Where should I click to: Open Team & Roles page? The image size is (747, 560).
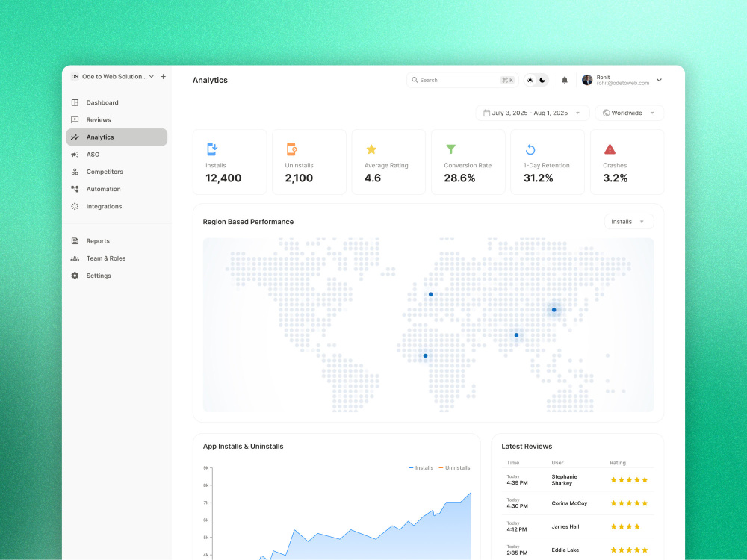[x=117, y=258]
